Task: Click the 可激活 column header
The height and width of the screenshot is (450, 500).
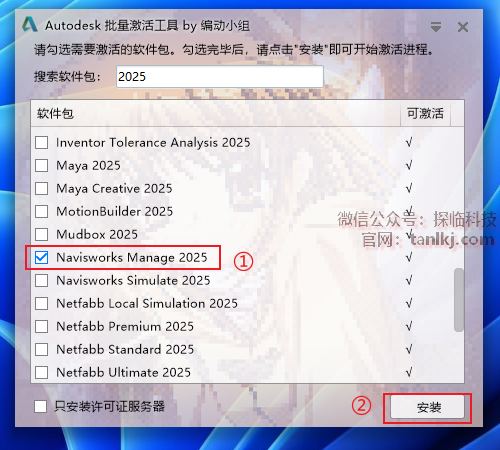Action: 425,113
